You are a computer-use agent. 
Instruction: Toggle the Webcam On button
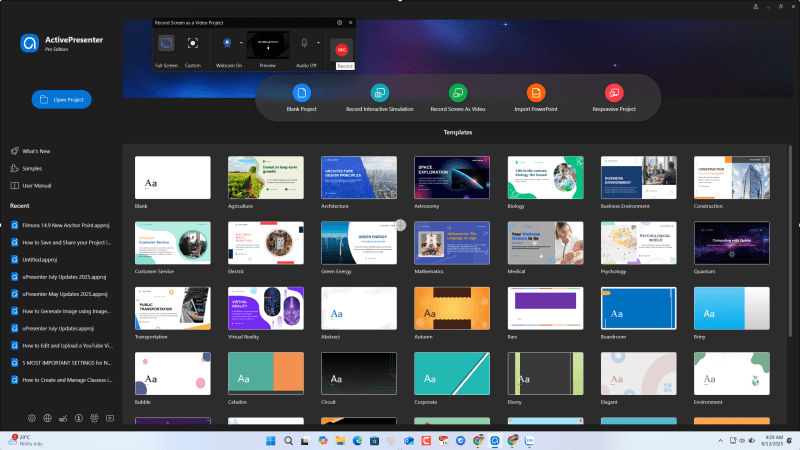tap(227, 44)
